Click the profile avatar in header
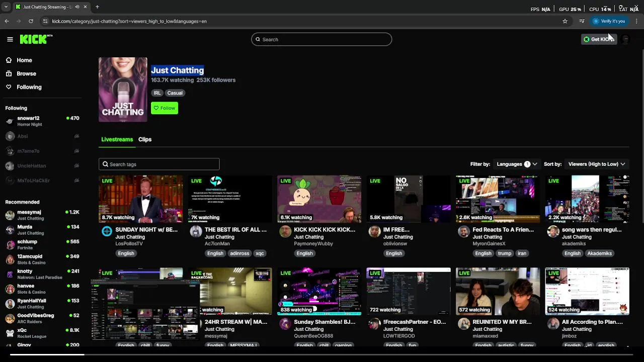644x362 pixels. click(625, 39)
